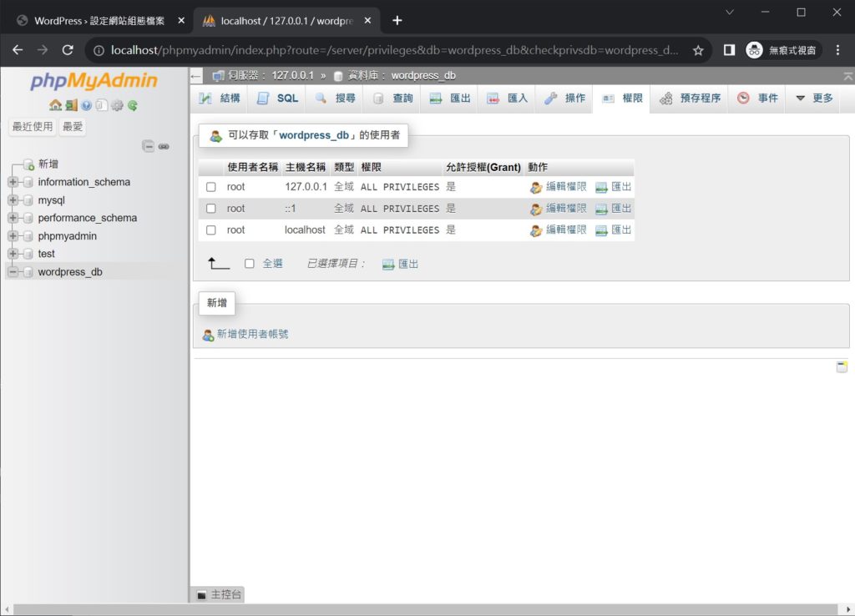Edit privileges for root at ::1
This screenshot has height=616, width=855.
(558, 208)
